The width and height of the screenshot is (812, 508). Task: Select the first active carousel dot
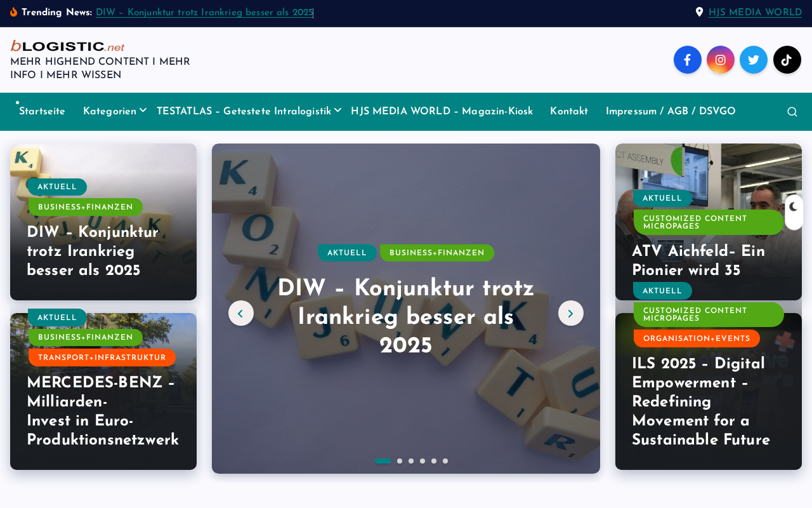click(383, 461)
